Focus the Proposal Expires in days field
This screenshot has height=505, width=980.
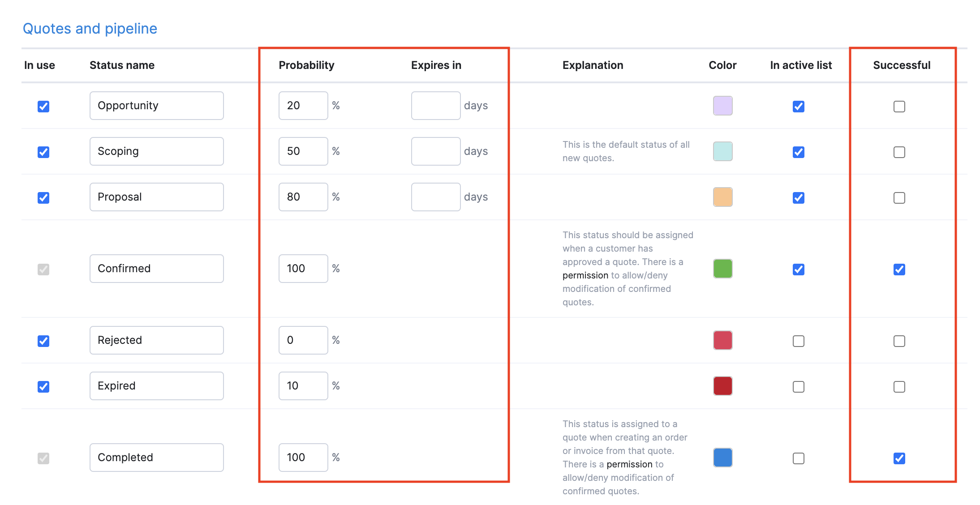click(x=435, y=197)
